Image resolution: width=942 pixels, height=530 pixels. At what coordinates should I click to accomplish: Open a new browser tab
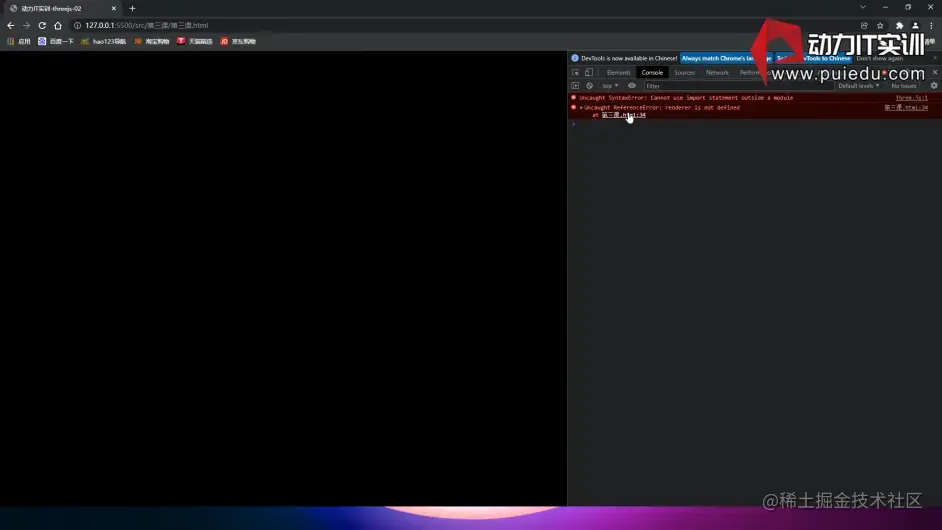pyautogui.click(x=132, y=8)
